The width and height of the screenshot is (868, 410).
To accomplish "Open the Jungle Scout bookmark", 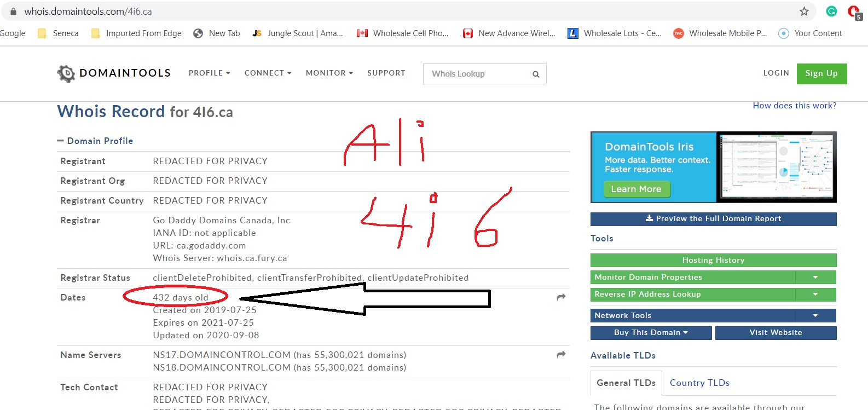I will coord(297,33).
